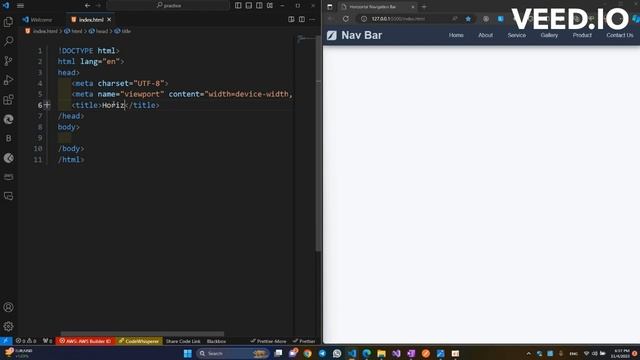Click the sparkle icon beside line 6
640x360 pixels.
(x=47, y=105)
